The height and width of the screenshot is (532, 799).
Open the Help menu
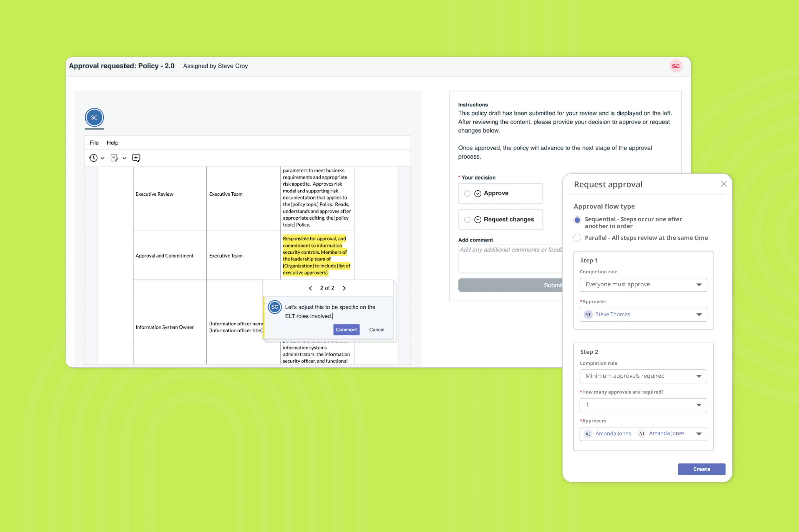112,143
